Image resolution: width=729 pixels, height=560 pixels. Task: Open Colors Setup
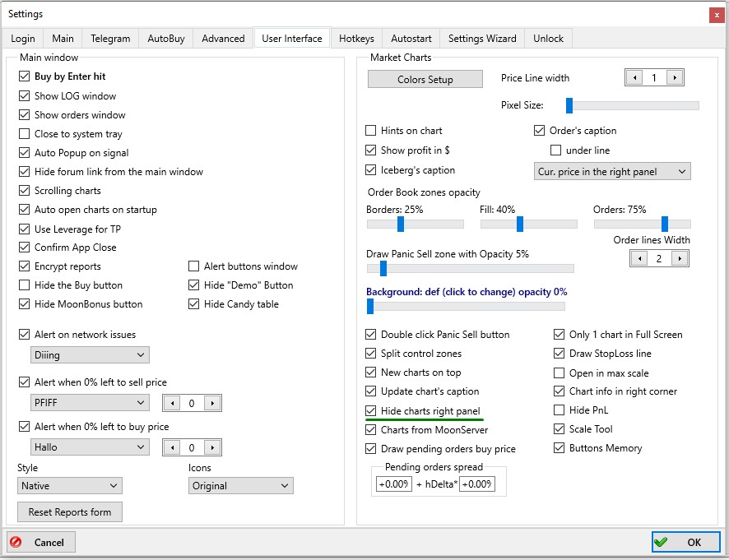425,80
